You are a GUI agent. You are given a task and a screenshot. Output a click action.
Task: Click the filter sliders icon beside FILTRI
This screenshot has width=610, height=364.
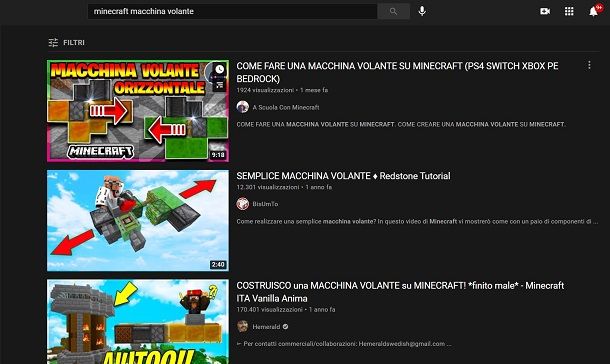53,42
